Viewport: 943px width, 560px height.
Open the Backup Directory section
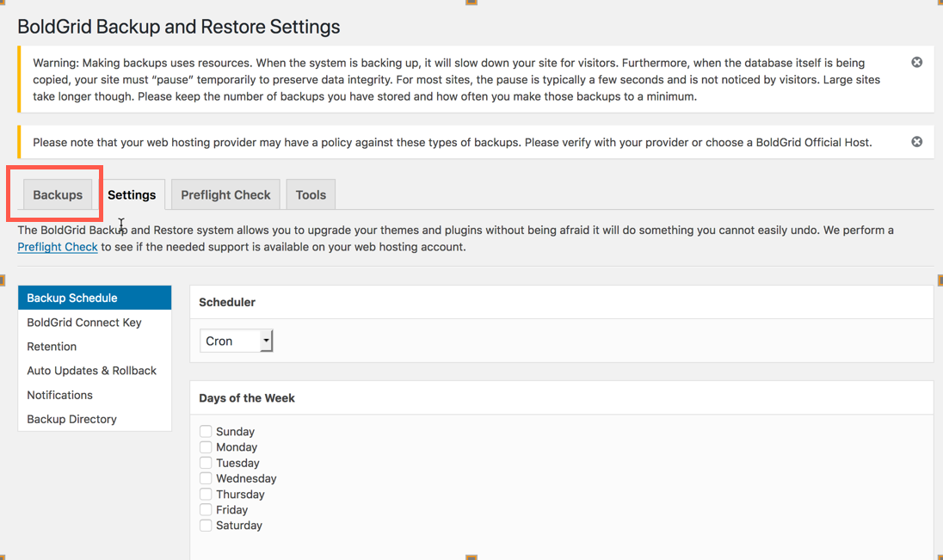point(95,419)
